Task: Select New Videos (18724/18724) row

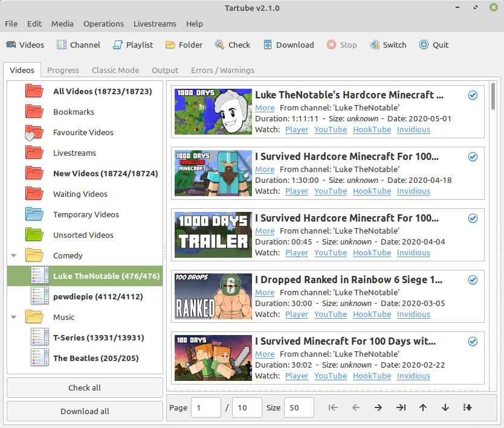Action: point(85,173)
